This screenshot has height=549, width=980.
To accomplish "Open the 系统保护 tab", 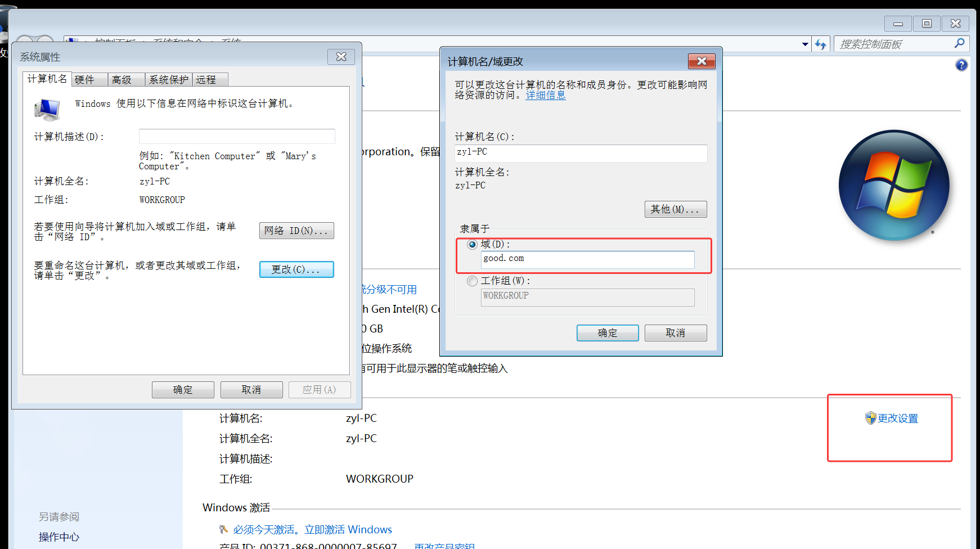I will [169, 80].
